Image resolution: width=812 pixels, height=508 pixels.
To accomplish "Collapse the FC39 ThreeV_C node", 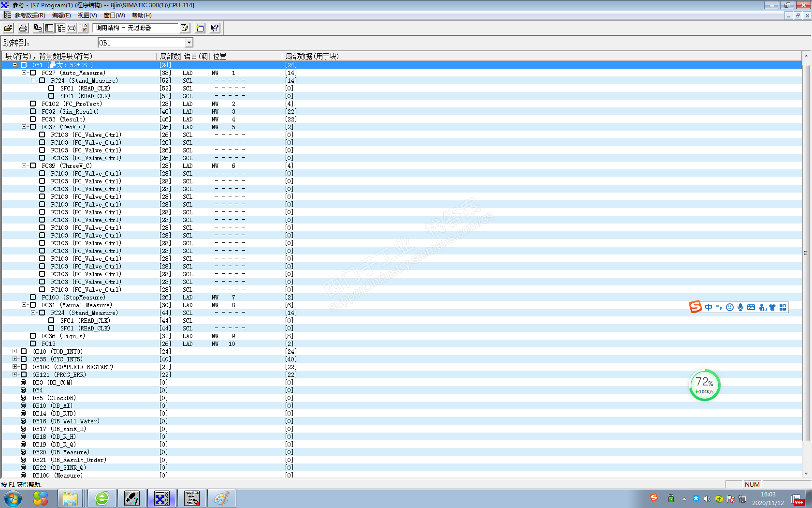I will click(24, 165).
